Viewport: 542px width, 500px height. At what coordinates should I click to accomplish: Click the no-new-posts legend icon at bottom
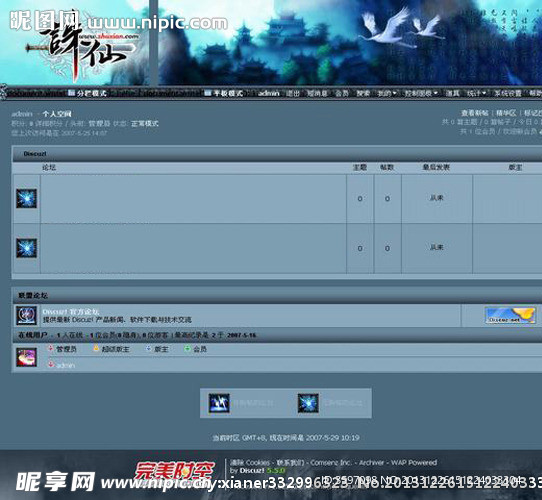[308, 403]
